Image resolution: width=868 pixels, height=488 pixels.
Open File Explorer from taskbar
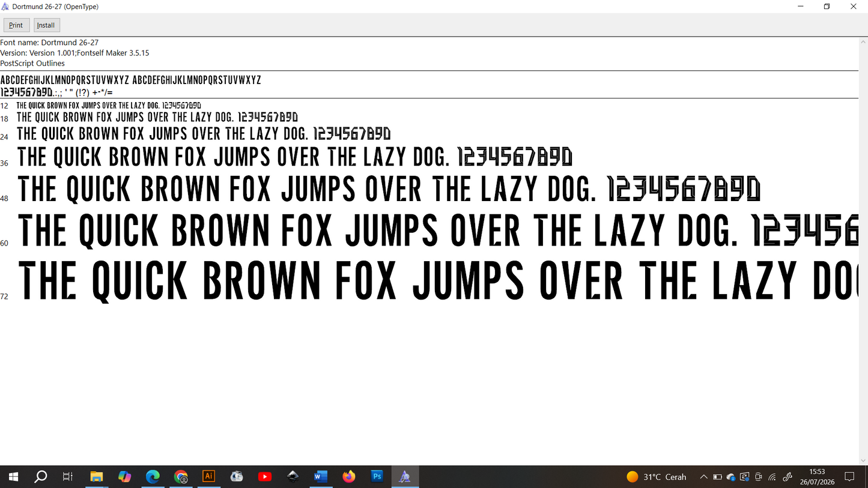(x=97, y=477)
